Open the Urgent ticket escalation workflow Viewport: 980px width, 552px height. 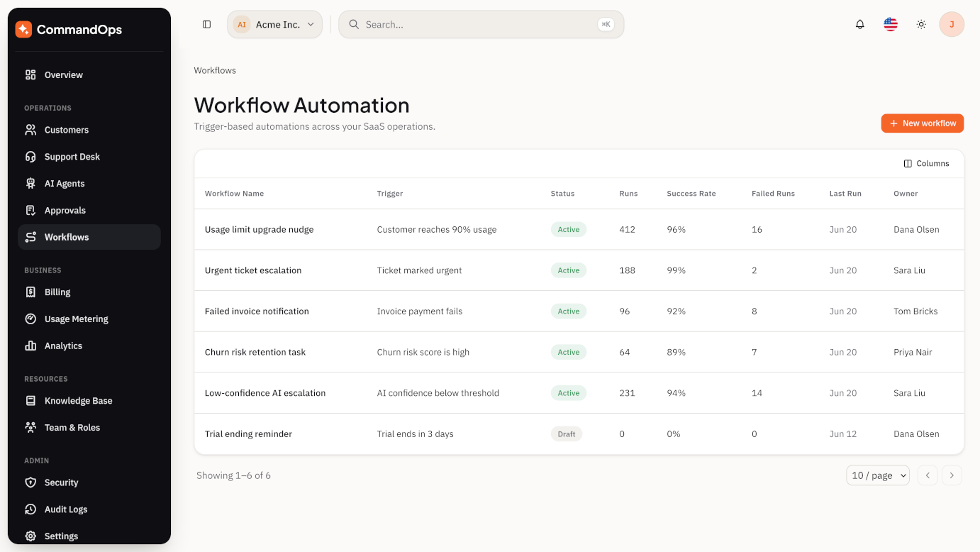click(x=253, y=270)
